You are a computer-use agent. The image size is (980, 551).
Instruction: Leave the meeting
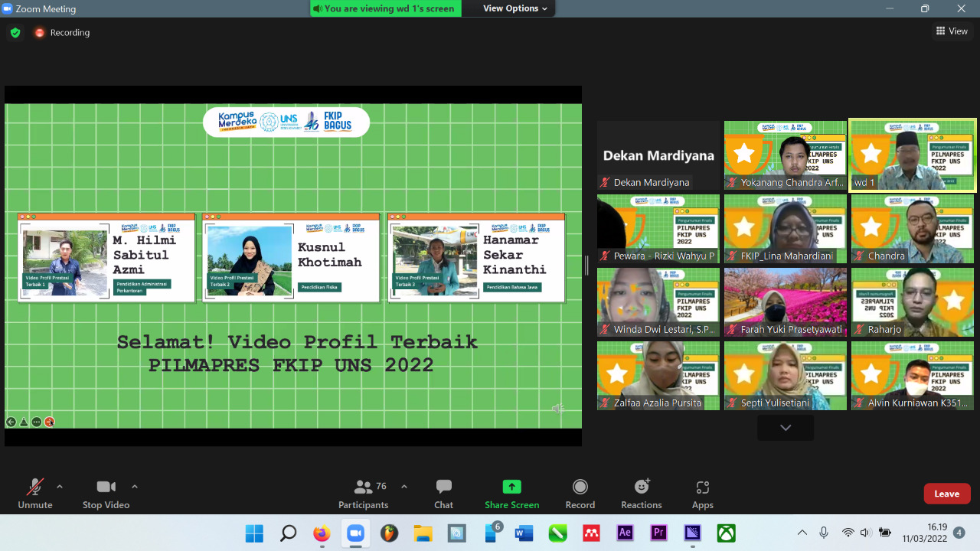point(946,494)
